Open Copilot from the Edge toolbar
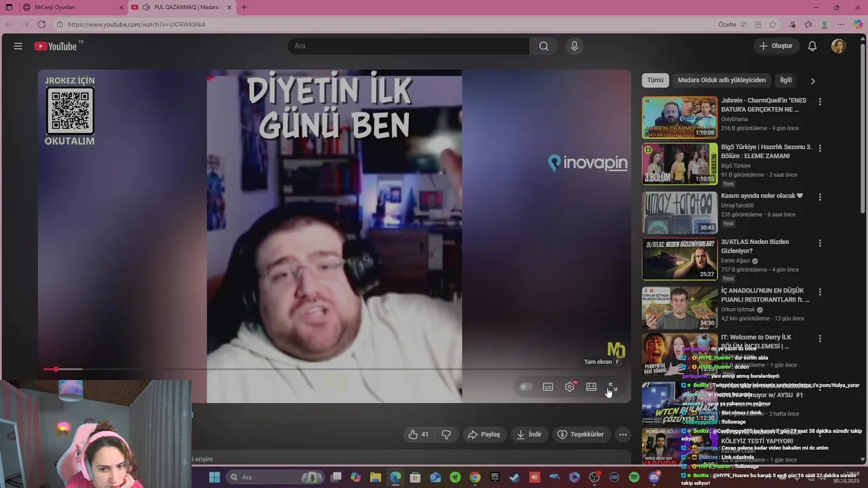Image resolution: width=868 pixels, height=488 pixels. point(858,24)
